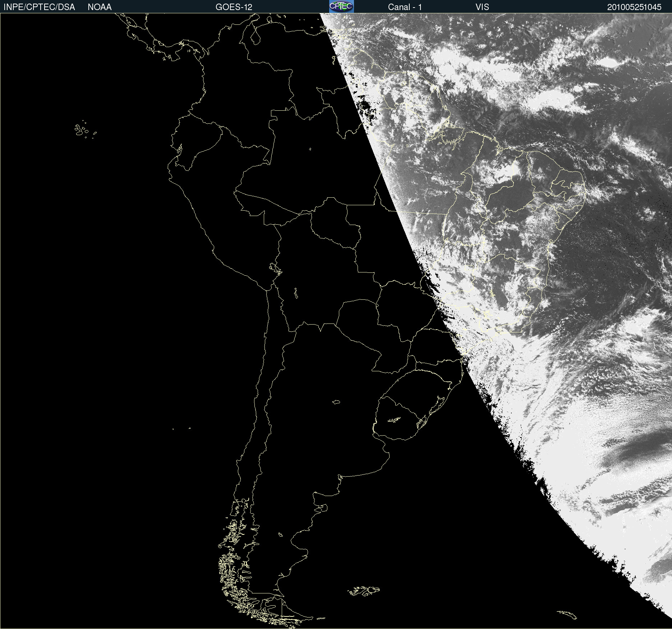Select the 201005251045 timestamp
The image size is (672, 629).
click(634, 7)
